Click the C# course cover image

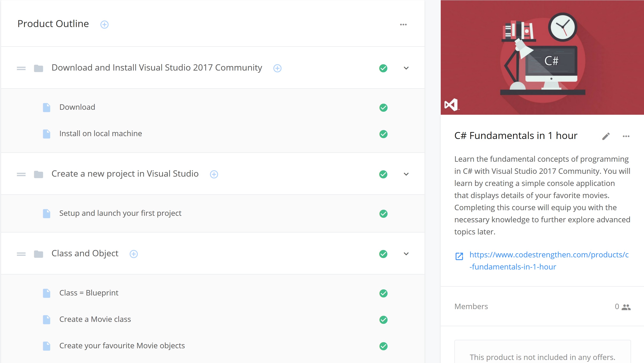point(542,58)
